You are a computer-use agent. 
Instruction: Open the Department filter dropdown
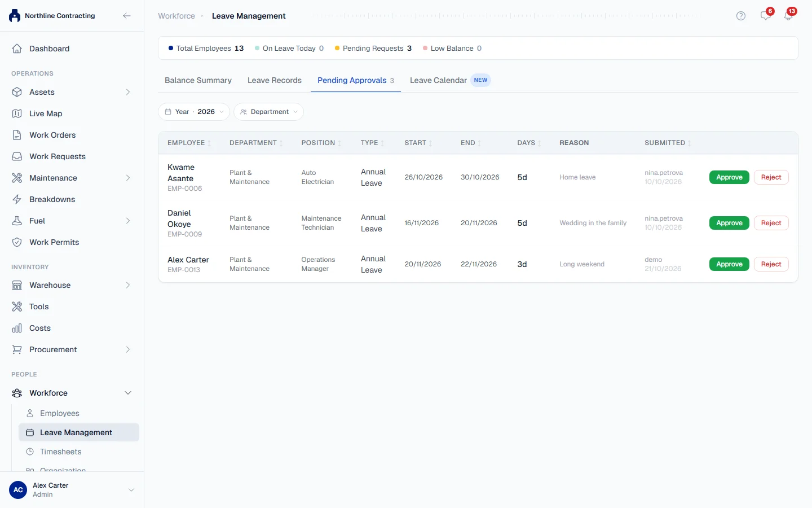(x=268, y=112)
